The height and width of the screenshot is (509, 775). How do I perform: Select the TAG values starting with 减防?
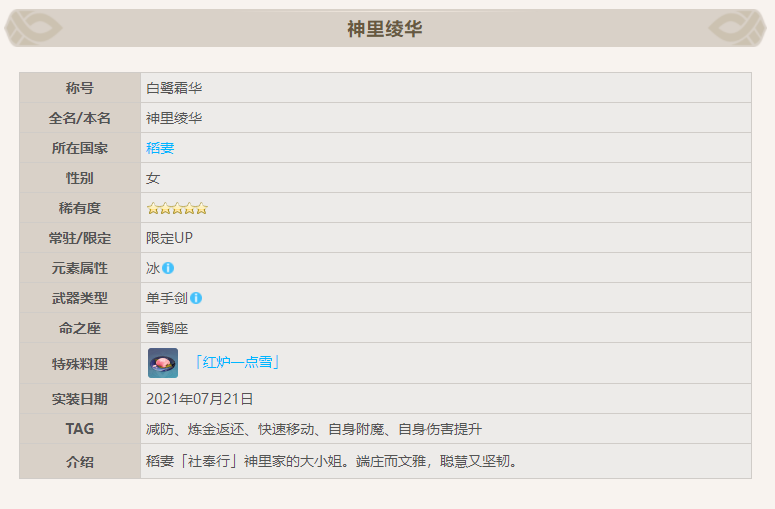(314, 429)
